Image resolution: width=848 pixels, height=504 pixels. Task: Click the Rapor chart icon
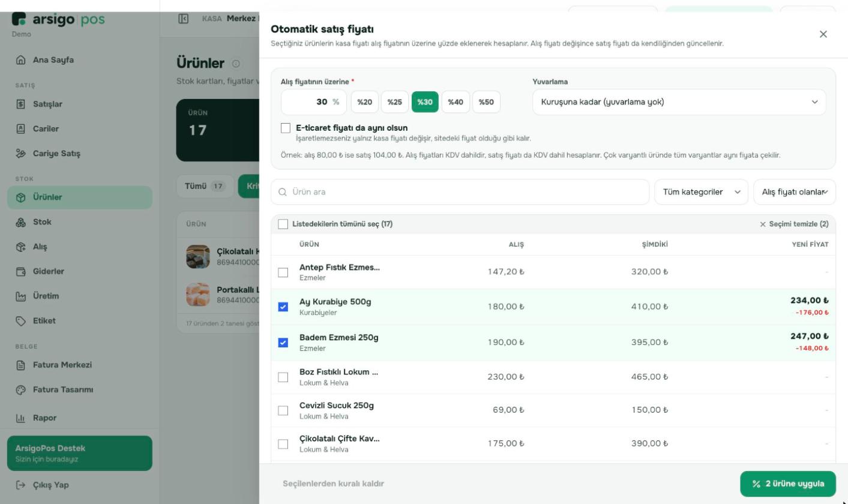coord(21,418)
